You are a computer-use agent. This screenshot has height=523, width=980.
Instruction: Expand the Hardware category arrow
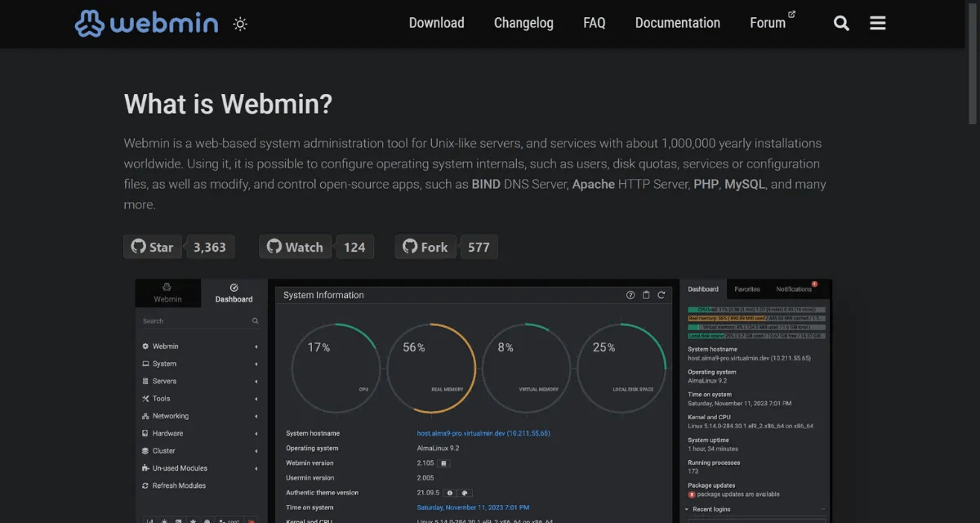click(256, 434)
